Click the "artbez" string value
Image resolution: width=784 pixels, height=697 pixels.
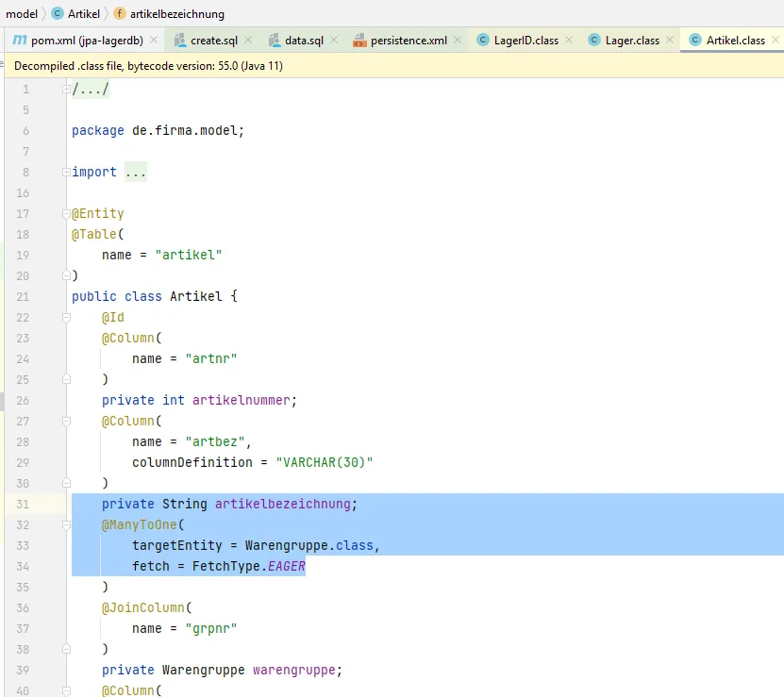(214, 442)
